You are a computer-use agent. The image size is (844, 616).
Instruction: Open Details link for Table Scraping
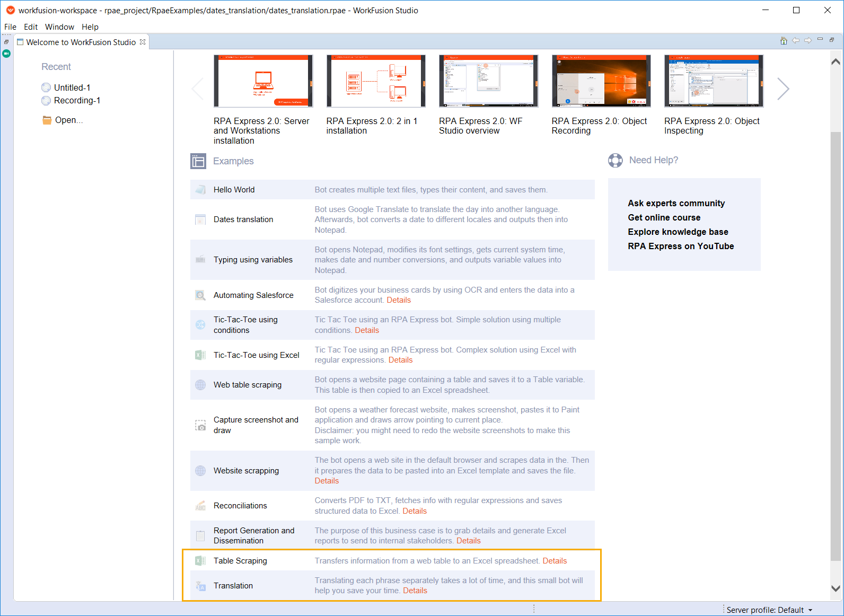point(555,561)
